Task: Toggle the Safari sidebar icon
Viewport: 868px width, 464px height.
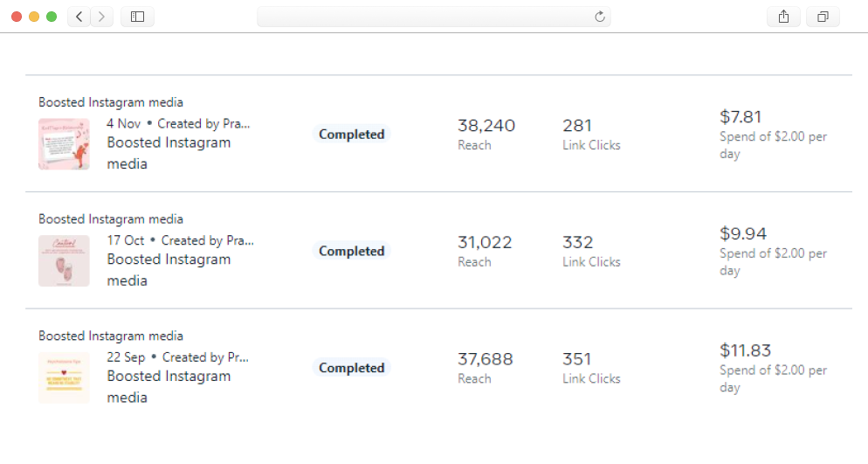Action: point(137,17)
